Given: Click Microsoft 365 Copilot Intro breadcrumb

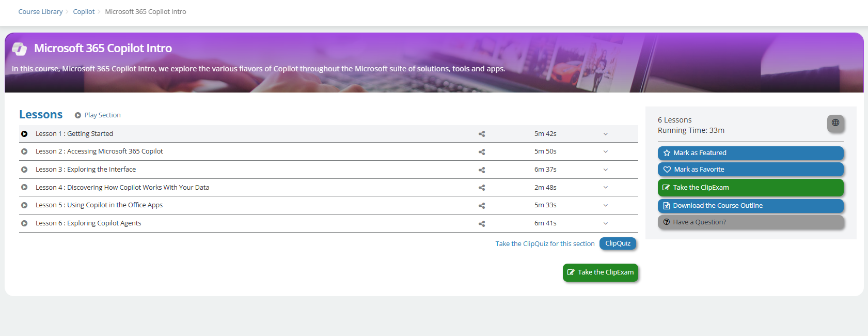Looking at the screenshot, I should click(146, 11).
